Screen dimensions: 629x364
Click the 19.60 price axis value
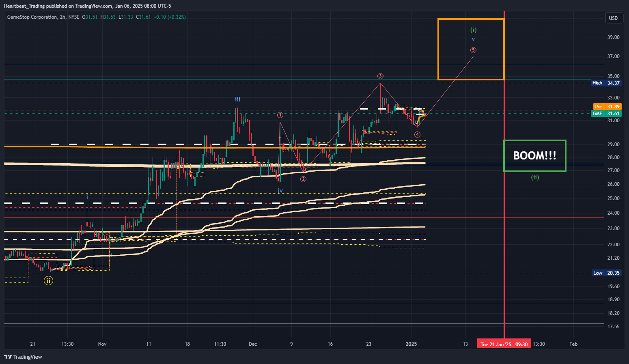613,286
